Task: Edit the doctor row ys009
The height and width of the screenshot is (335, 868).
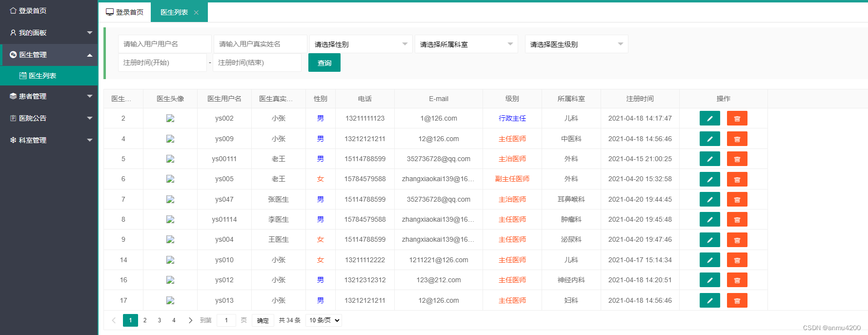Action: coord(709,139)
